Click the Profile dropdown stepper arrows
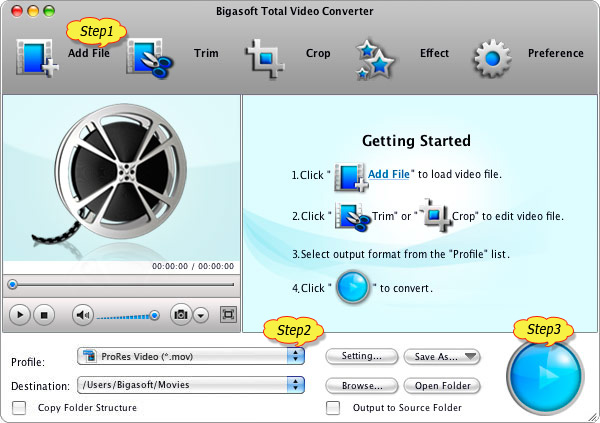The height and width of the screenshot is (423, 600). [x=295, y=356]
